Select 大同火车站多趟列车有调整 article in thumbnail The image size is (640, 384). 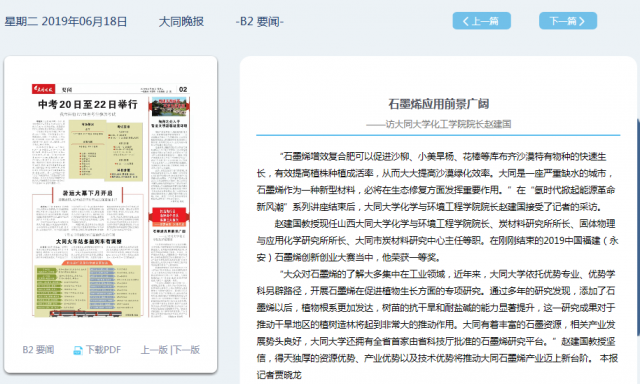[89, 242]
